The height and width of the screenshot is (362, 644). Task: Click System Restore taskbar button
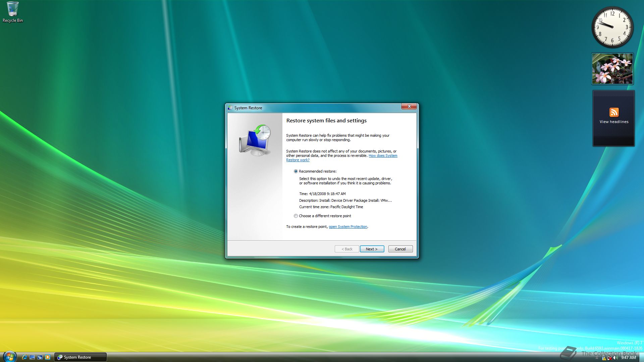pos(80,357)
